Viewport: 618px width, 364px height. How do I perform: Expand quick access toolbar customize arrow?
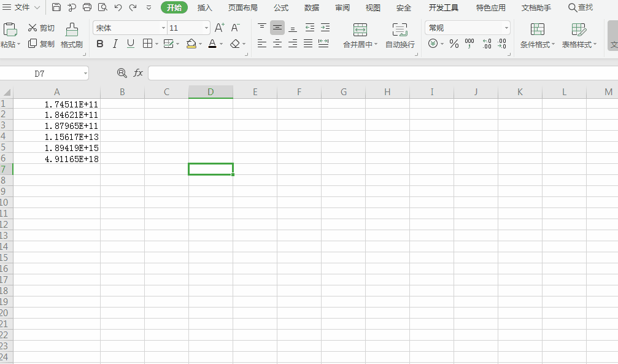point(149,7)
